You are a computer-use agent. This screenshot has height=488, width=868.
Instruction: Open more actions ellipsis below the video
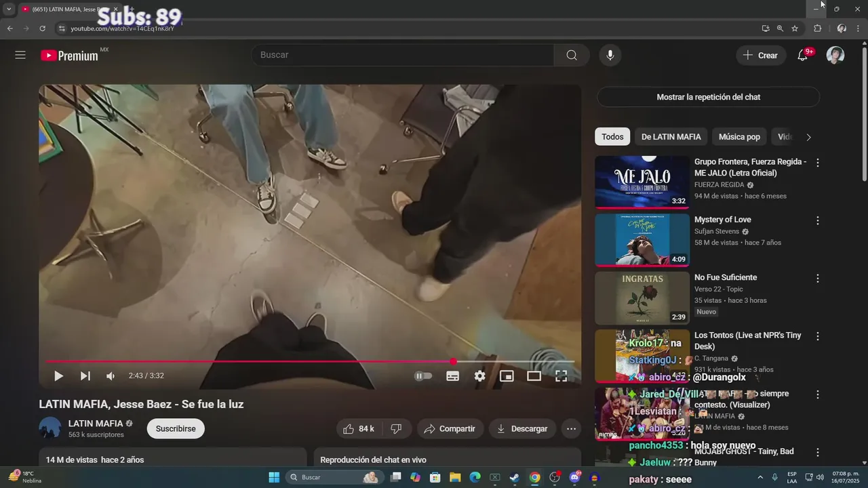571,428
